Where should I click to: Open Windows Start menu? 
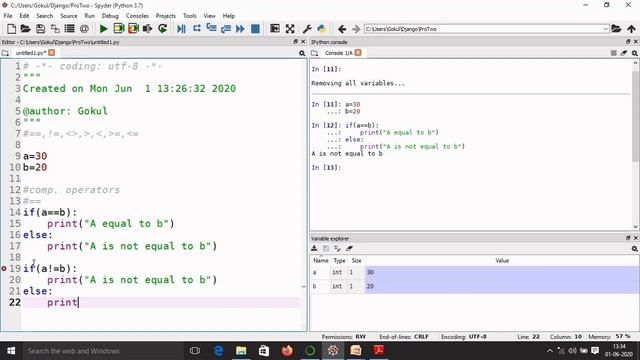(x=11, y=351)
